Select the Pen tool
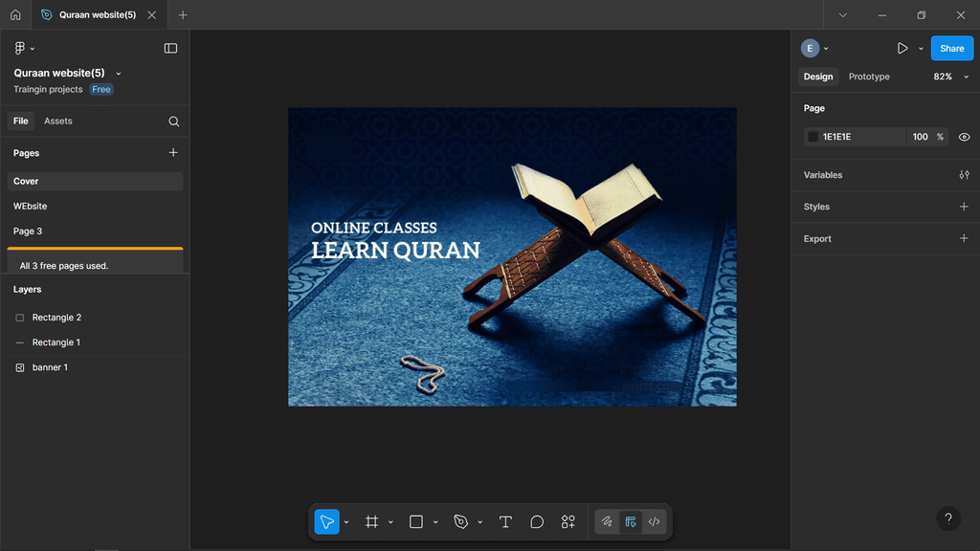980x551 pixels. point(460,521)
